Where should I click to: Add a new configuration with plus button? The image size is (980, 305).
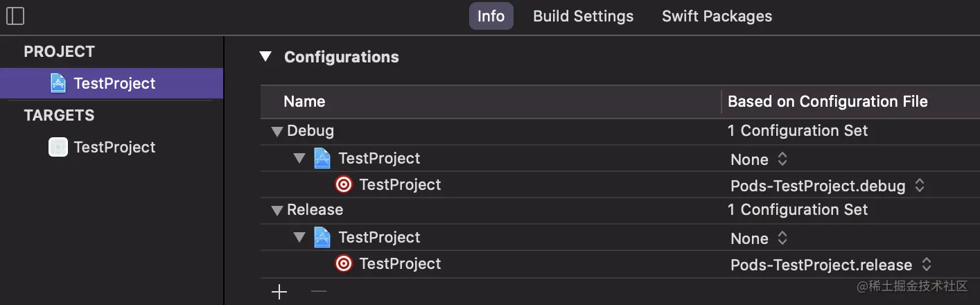point(279,292)
